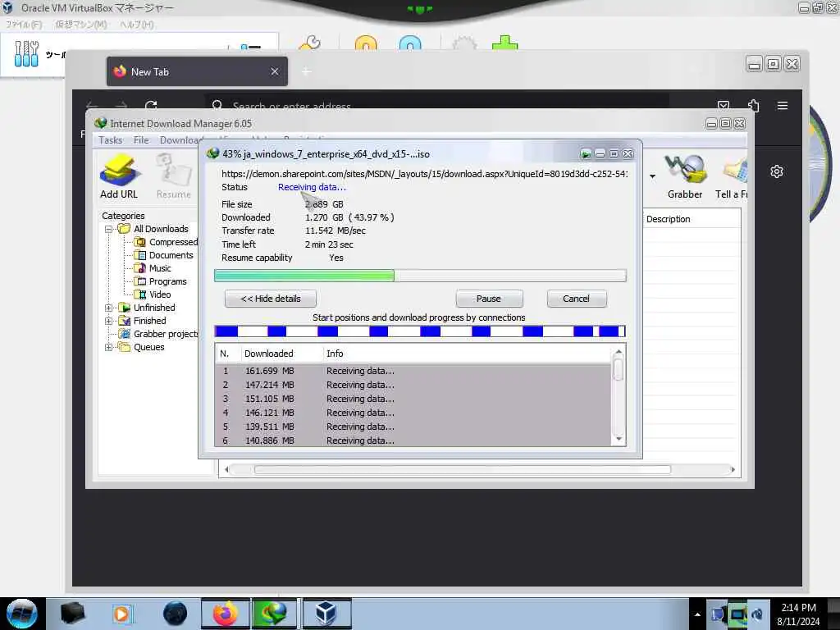Open a new tab with the plus button
This screenshot has height=630, width=840.
307,71
